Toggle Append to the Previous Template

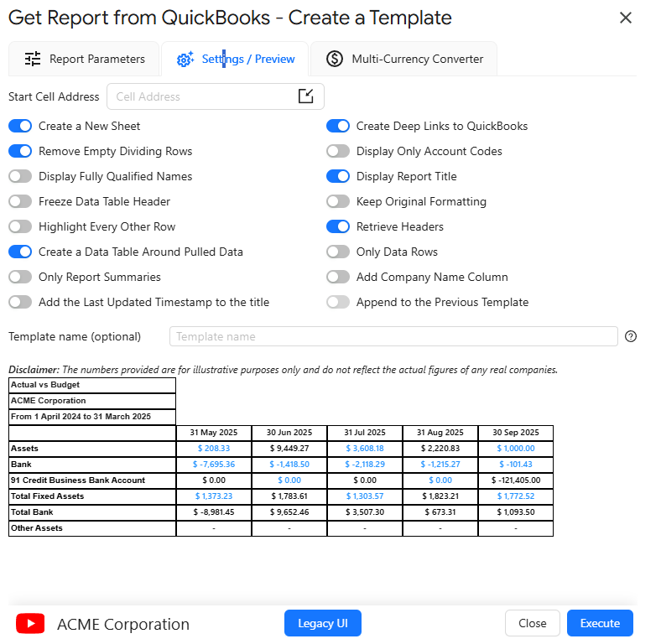[x=338, y=302]
